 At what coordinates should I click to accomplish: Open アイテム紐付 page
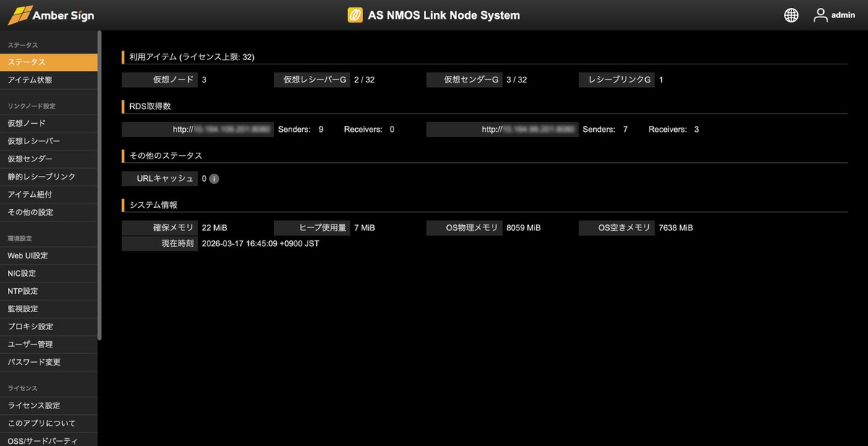tap(48, 194)
